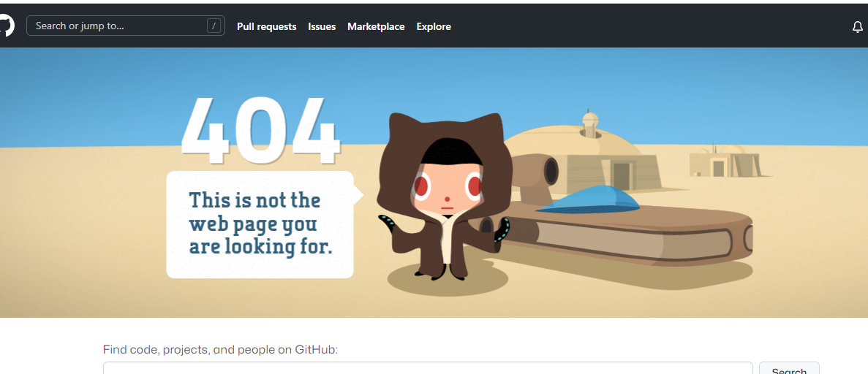Open Pull requests in the header

pyautogui.click(x=266, y=26)
